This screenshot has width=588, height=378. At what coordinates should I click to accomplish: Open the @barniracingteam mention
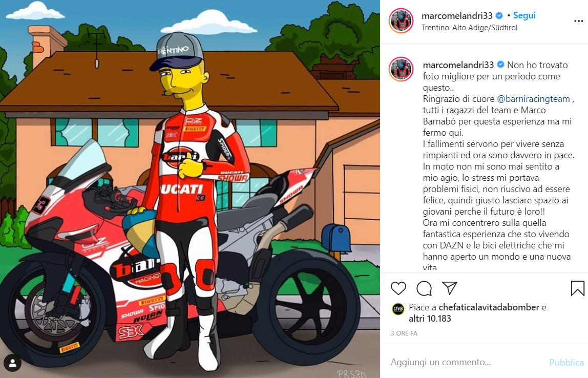click(x=533, y=99)
